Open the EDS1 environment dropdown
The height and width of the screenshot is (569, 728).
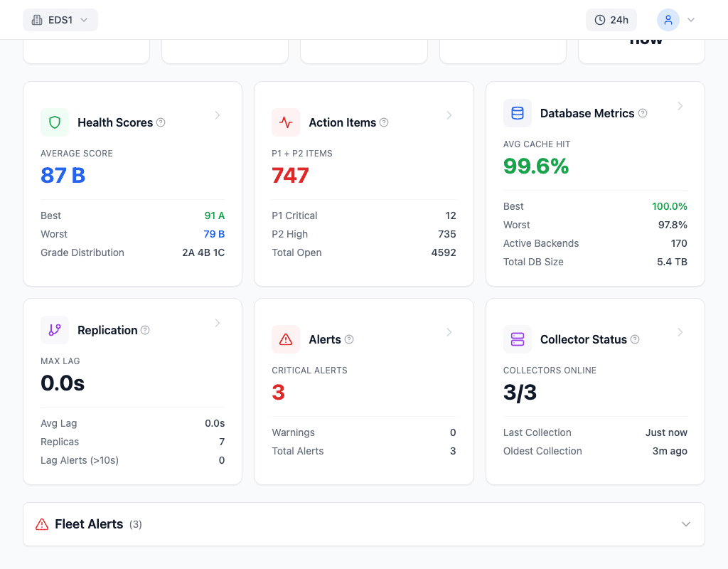[x=60, y=20]
